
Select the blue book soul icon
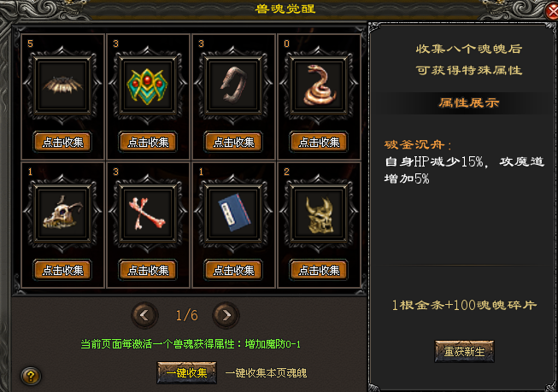click(x=233, y=214)
